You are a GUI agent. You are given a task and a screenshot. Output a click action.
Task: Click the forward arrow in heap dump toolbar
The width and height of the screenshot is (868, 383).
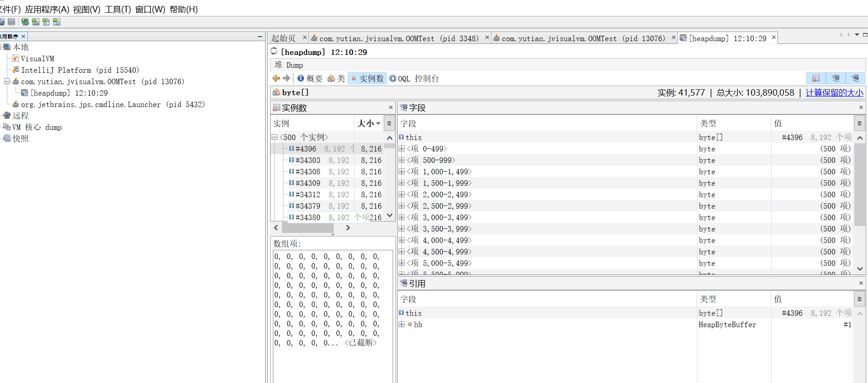(287, 78)
